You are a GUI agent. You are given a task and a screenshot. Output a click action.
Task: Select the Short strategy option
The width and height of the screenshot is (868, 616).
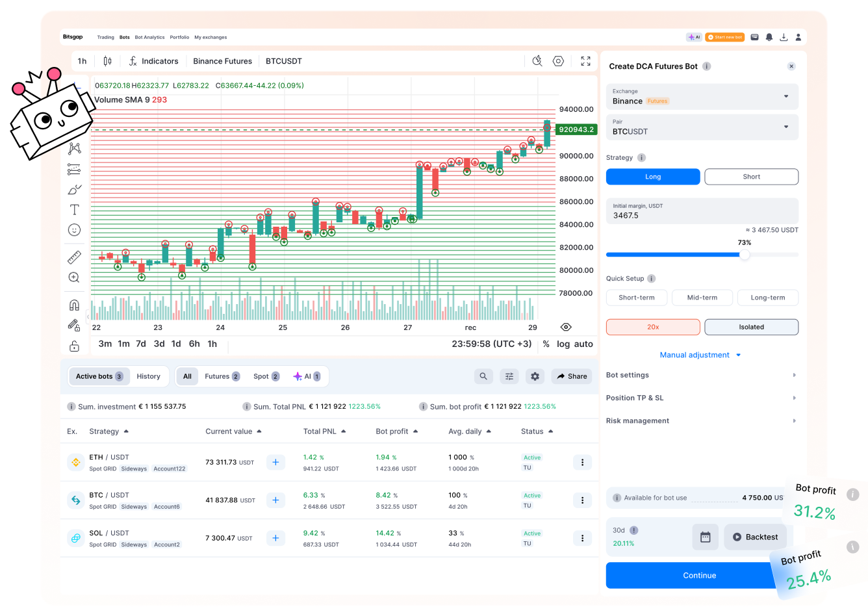(x=751, y=177)
